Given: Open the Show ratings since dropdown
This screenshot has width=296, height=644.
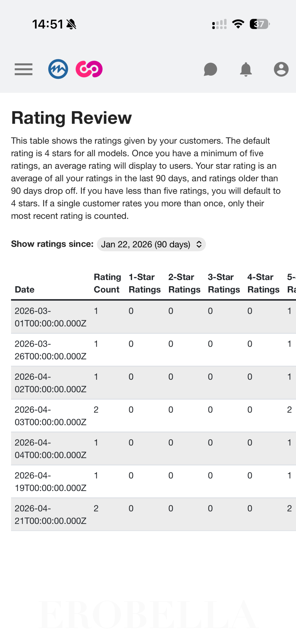Looking at the screenshot, I should coord(151,244).
